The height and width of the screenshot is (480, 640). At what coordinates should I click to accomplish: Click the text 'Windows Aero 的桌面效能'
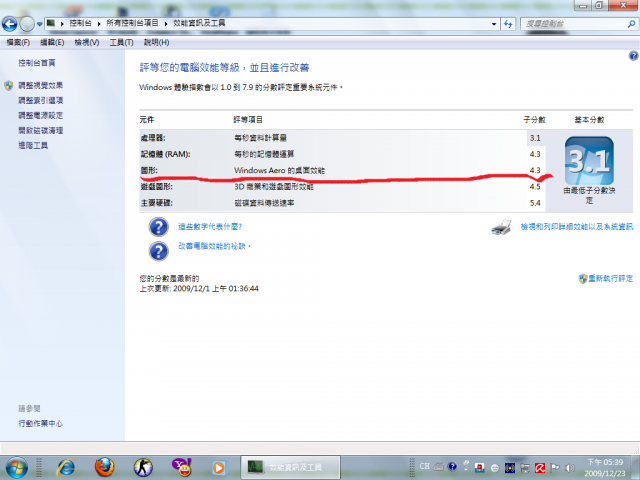click(279, 171)
